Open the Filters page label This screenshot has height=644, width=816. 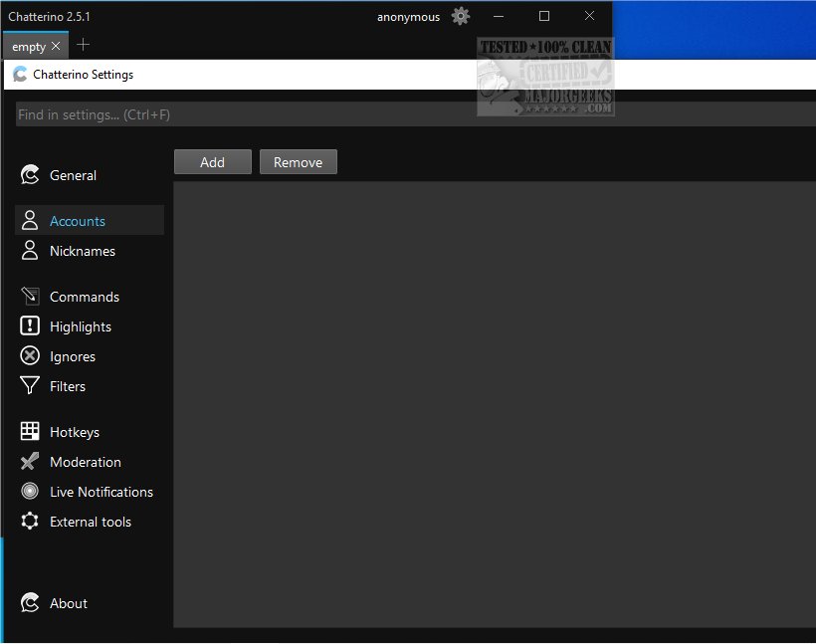point(68,386)
